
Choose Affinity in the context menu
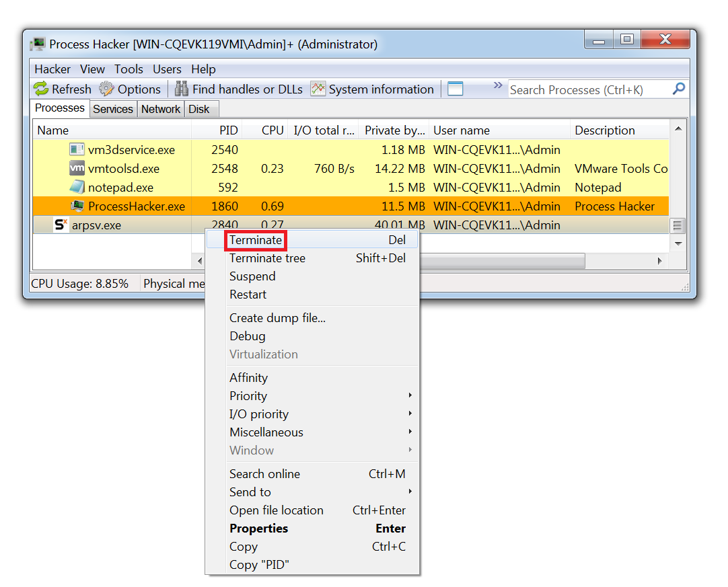(x=312, y=378)
